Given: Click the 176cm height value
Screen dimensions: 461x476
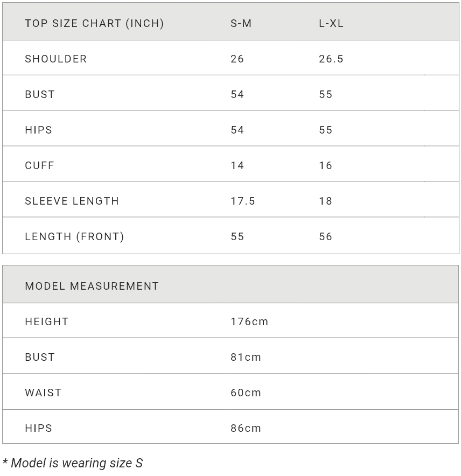Looking at the screenshot, I should coord(249,321).
